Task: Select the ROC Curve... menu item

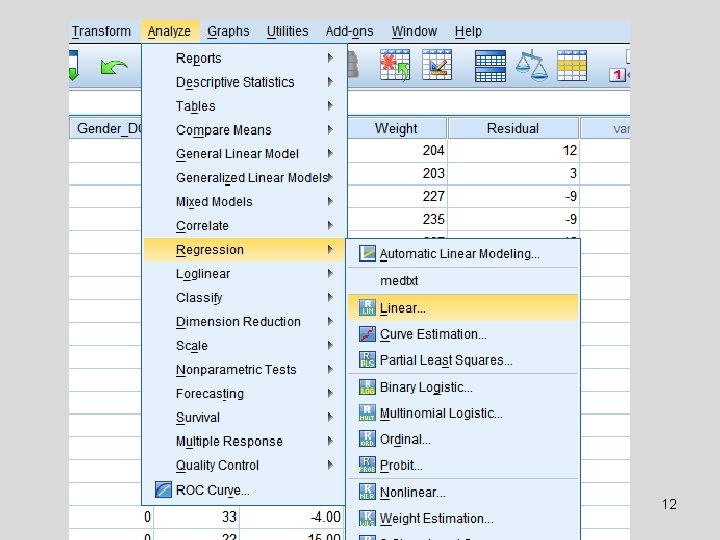Action: (x=244, y=490)
